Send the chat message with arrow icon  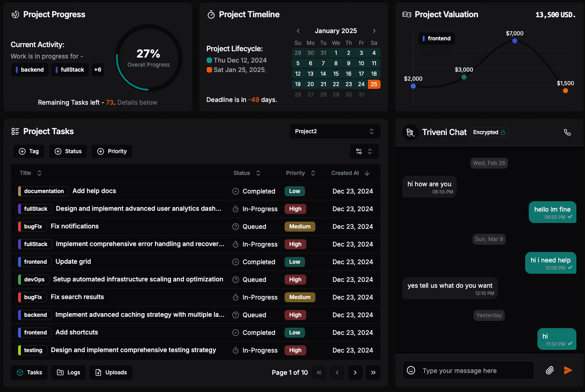point(568,370)
